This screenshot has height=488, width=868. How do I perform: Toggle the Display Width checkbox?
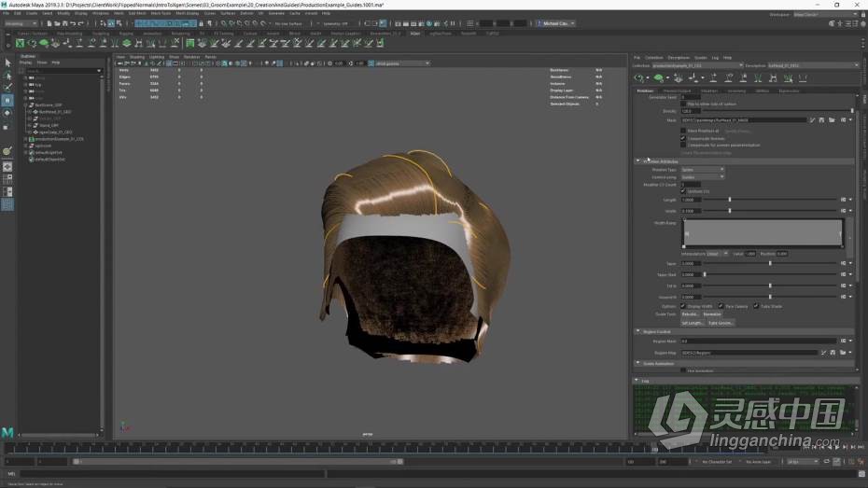(x=683, y=306)
